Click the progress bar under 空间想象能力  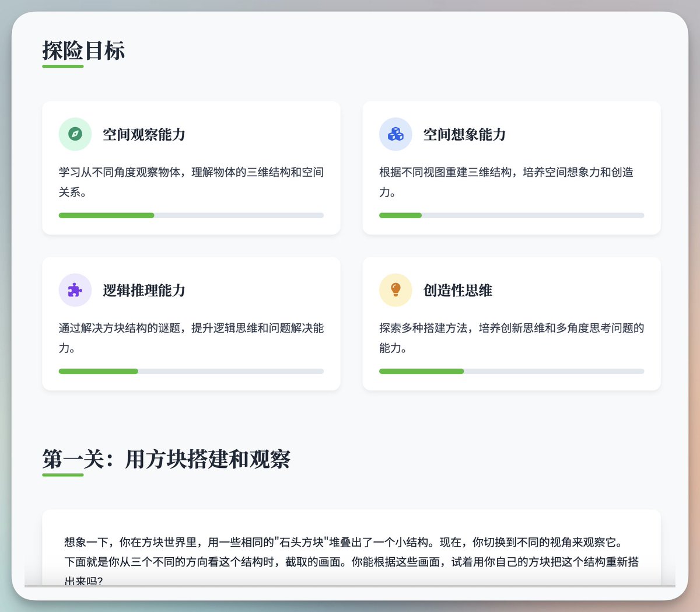(512, 215)
